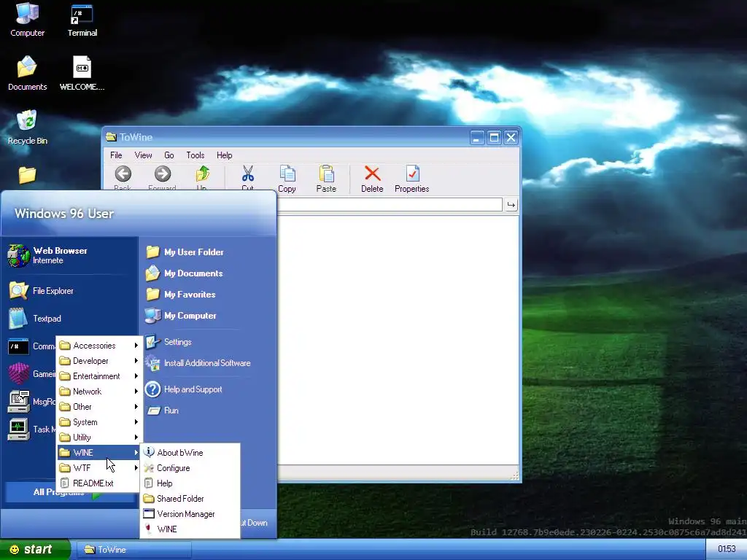Expand the Accessories programs submenu

click(98, 346)
